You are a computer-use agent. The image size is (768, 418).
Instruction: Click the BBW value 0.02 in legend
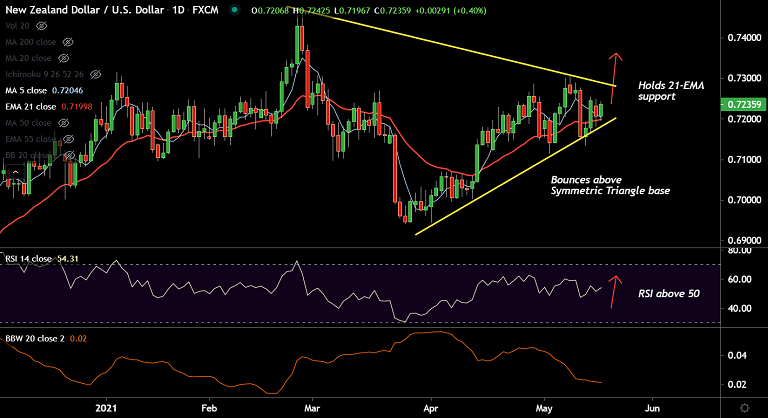tap(78, 339)
